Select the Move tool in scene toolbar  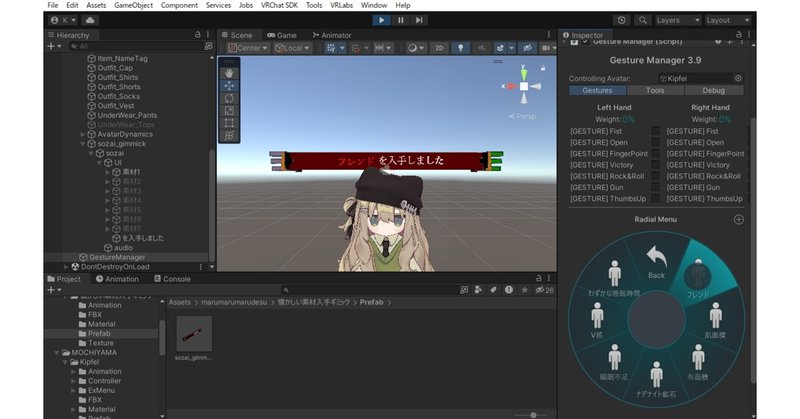coord(229,86)
